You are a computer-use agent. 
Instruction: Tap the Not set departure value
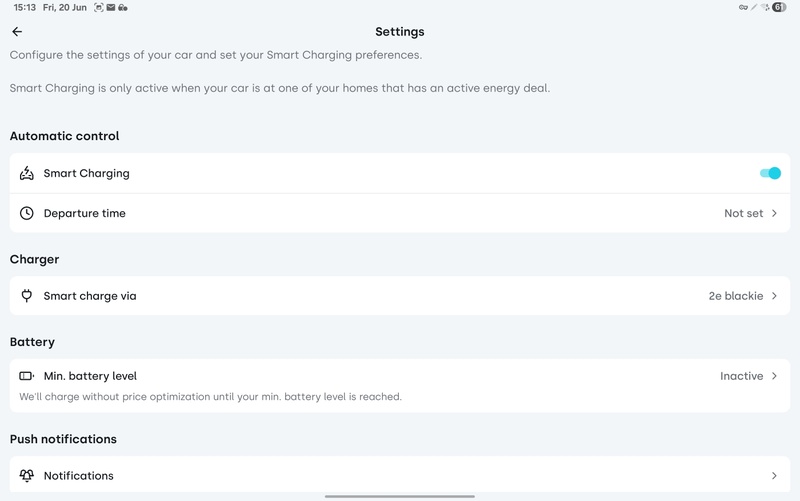coord(743,213)
